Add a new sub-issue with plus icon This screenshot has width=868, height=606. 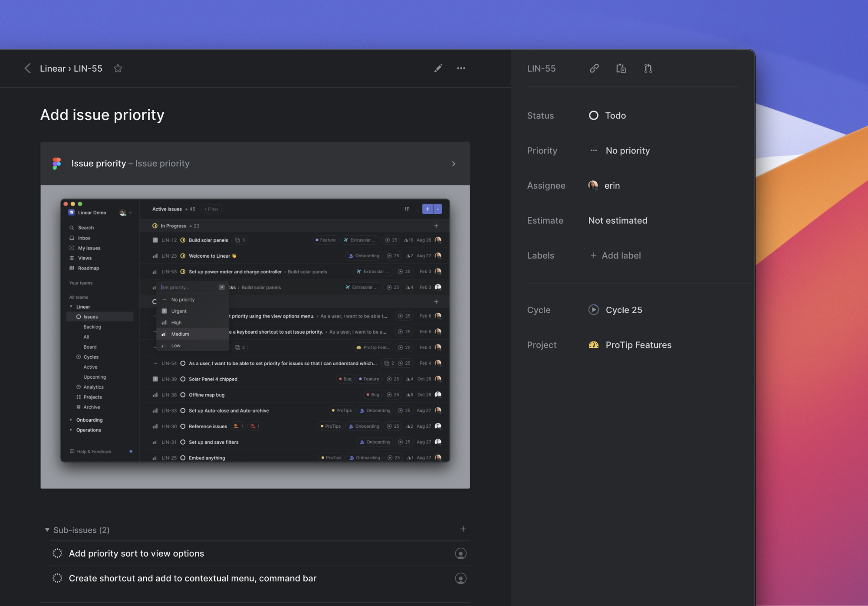click(463, 529)
